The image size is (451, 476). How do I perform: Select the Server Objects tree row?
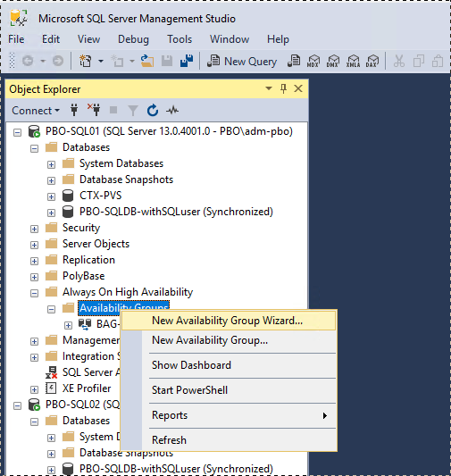click(96, 244)
